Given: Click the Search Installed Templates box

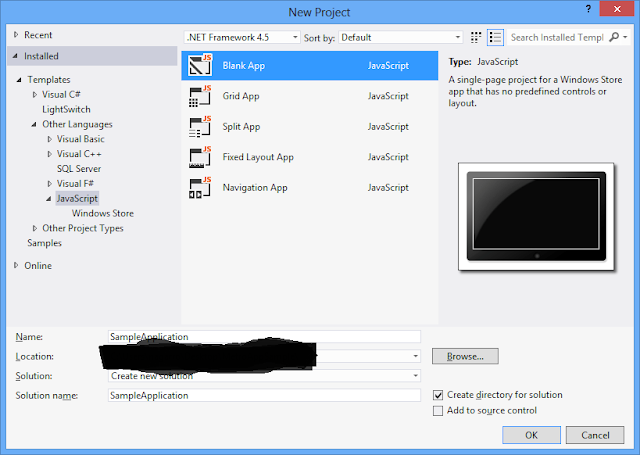Looking at the screenshot, I should [x=557, y=37].
